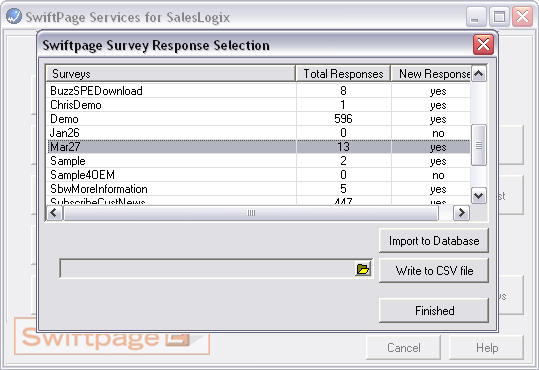
Task: Click the vertical scrollbar thumb
Action: click(x=478, y=145)
